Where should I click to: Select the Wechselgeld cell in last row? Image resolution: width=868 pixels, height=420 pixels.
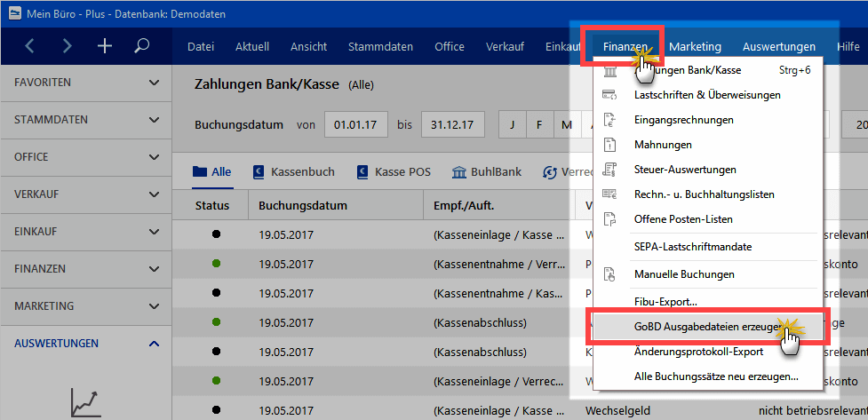617,410
